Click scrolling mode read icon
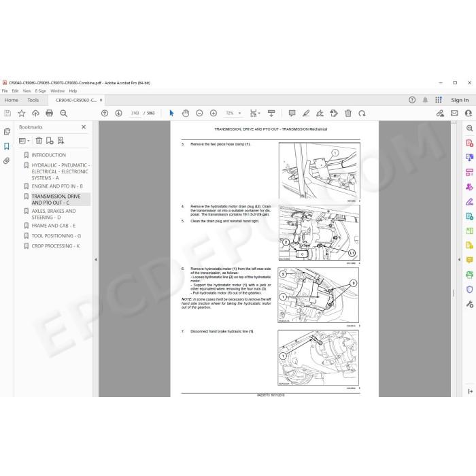476x476 pixels. coord(271,114)
